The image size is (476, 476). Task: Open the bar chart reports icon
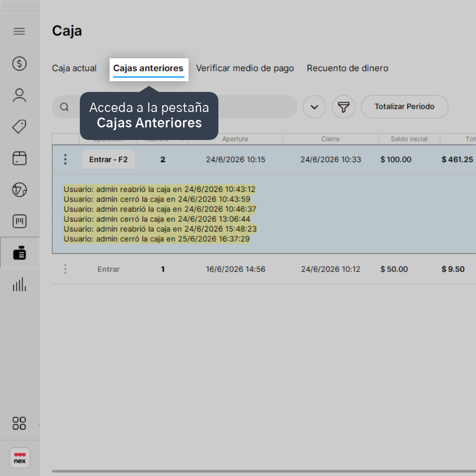tap(19, 285)
